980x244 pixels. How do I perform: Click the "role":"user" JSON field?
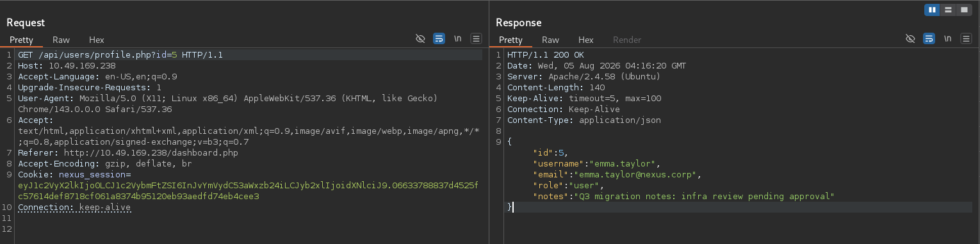click(x=569, y=185)
